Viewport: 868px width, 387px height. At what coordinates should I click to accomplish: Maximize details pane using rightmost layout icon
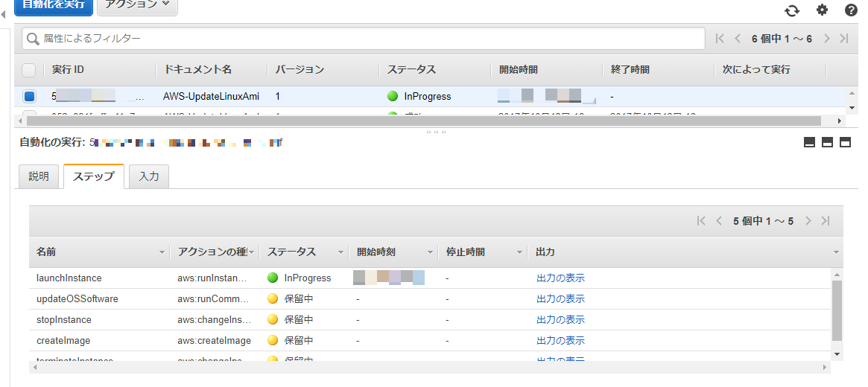[x=845, y=143]
